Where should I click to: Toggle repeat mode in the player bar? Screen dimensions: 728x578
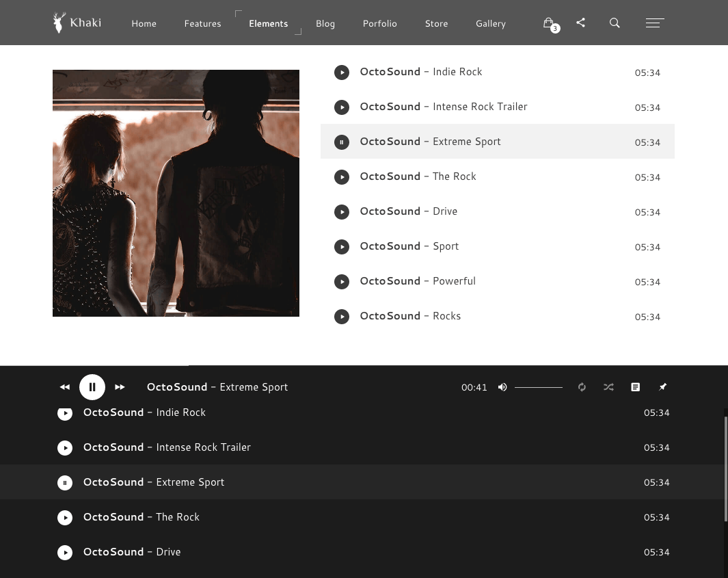(x=582, y=387)
